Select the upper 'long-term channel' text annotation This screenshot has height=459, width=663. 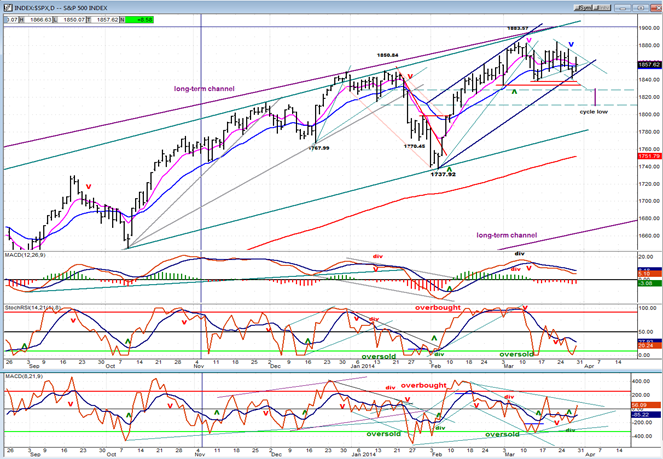pyautogui.click(x=204, y=89)
